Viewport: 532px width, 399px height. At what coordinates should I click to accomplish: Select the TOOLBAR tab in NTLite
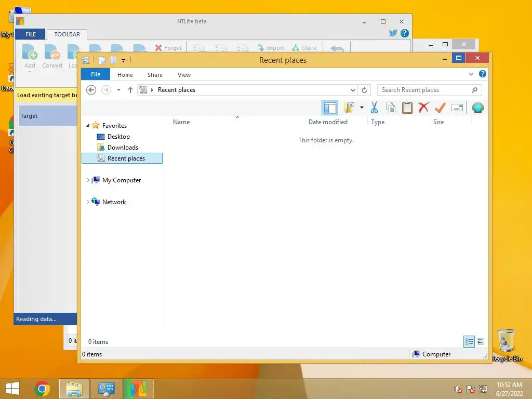pos(67,34)
